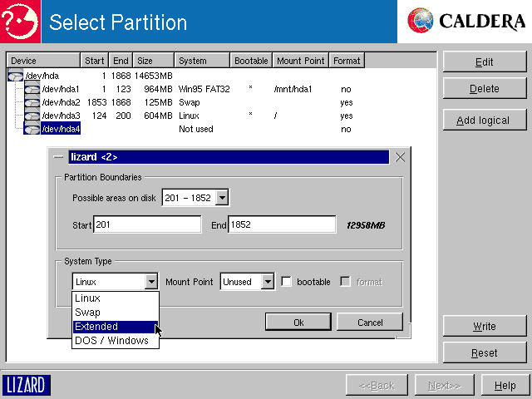Enable the bootable checkbox
The width and height of the screenshot is (532, 399).
tap(286, 282)
